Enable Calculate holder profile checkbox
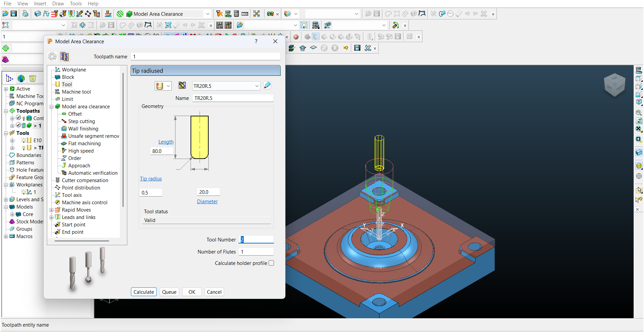The width and height of the screenshot is (644, 332). [x=271, y=263]
